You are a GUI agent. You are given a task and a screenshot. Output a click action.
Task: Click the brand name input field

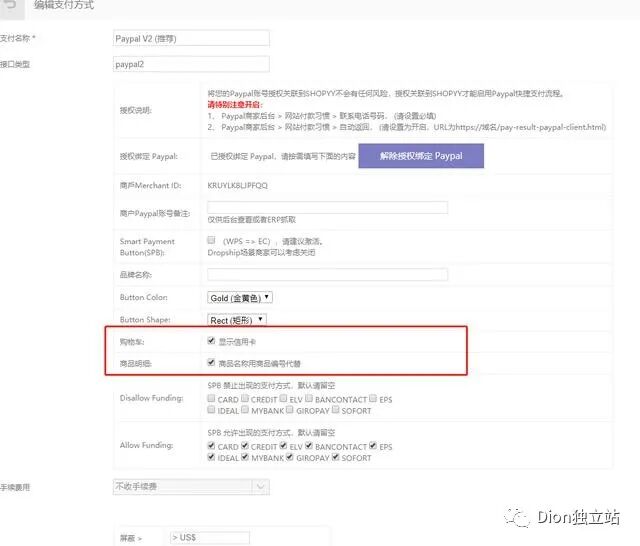[327, 274]
